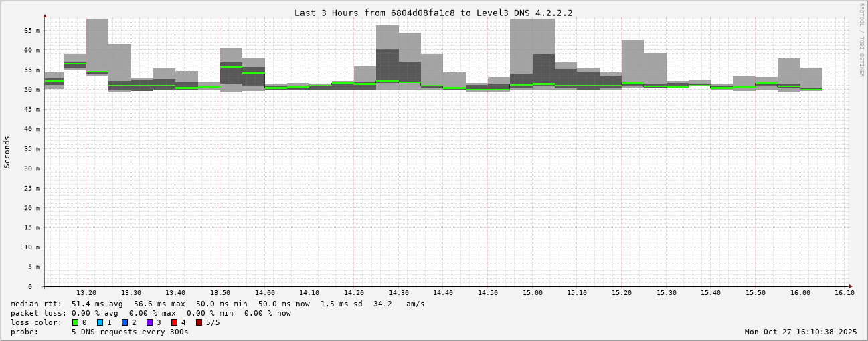Click the 15:00 time axis label

(x=532, y=293)
